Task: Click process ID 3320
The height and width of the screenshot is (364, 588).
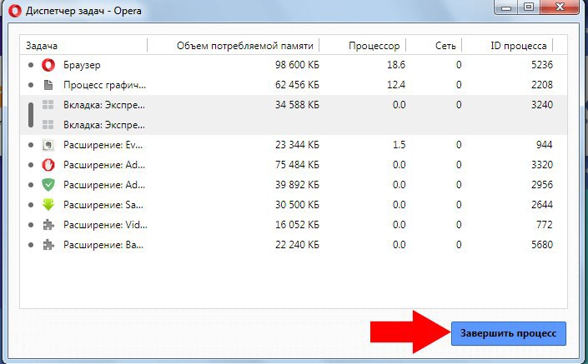Action: point(542,165)
